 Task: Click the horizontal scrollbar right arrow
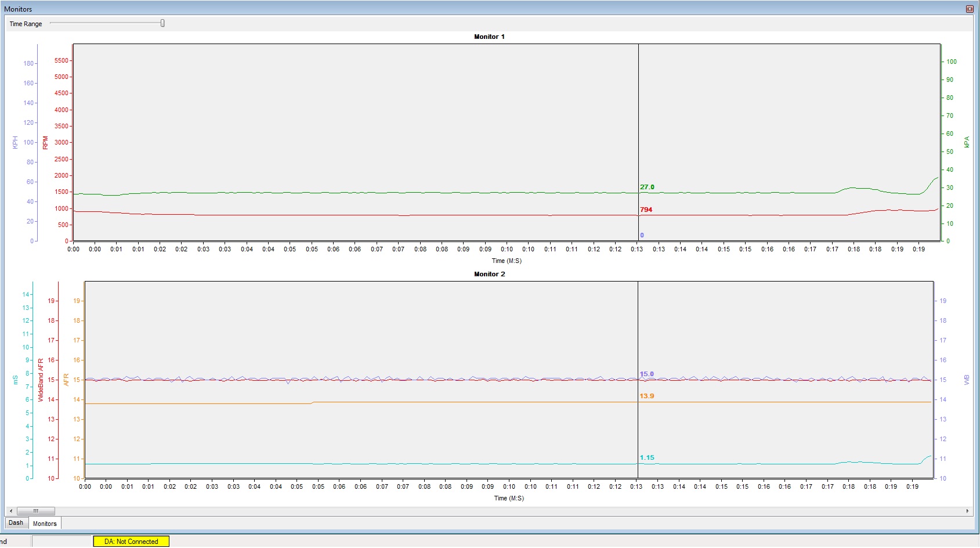[x=967, y=511]
